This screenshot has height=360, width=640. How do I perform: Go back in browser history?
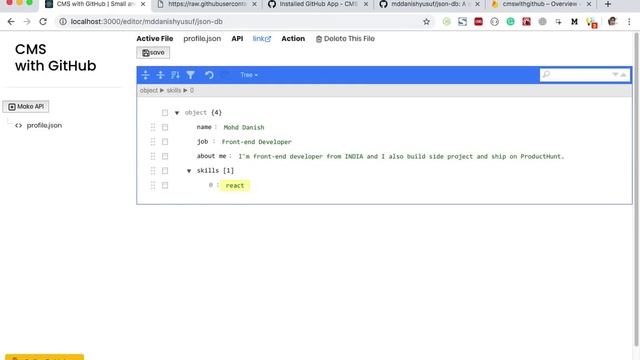(x=11, y=22)
